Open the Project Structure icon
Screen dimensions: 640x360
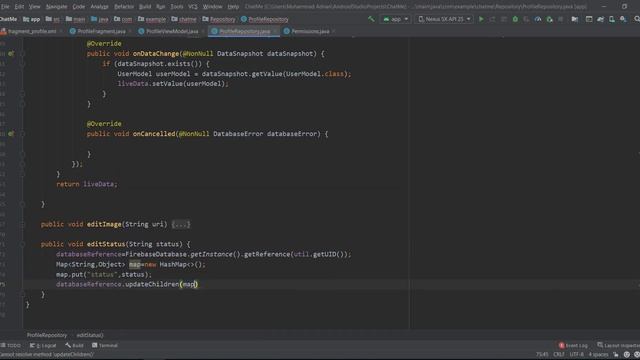pyautogui.click(x=574, y=19)
